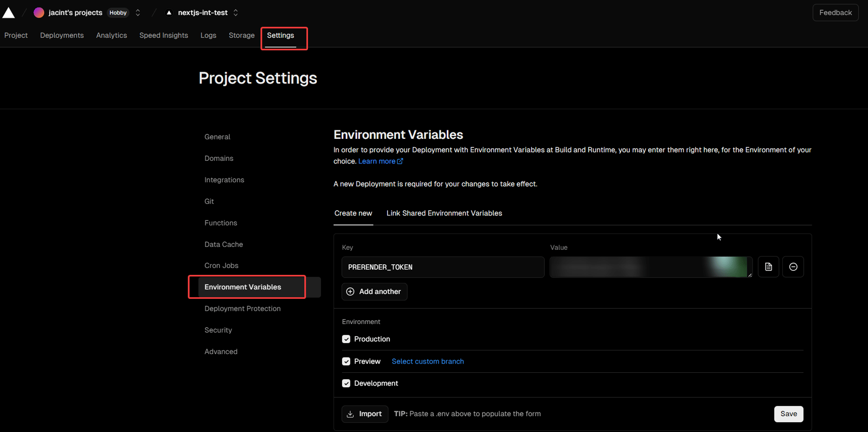The height and width of the screenshot is (432, 868).
Task: Open Link Shared Environment Variables tab
Action: 444,213
